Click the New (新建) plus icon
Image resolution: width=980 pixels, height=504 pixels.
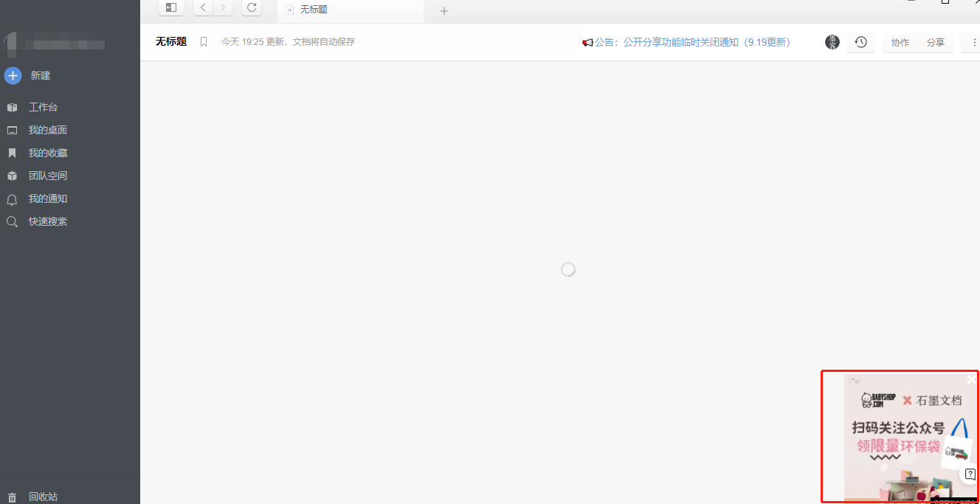point(12,75)
